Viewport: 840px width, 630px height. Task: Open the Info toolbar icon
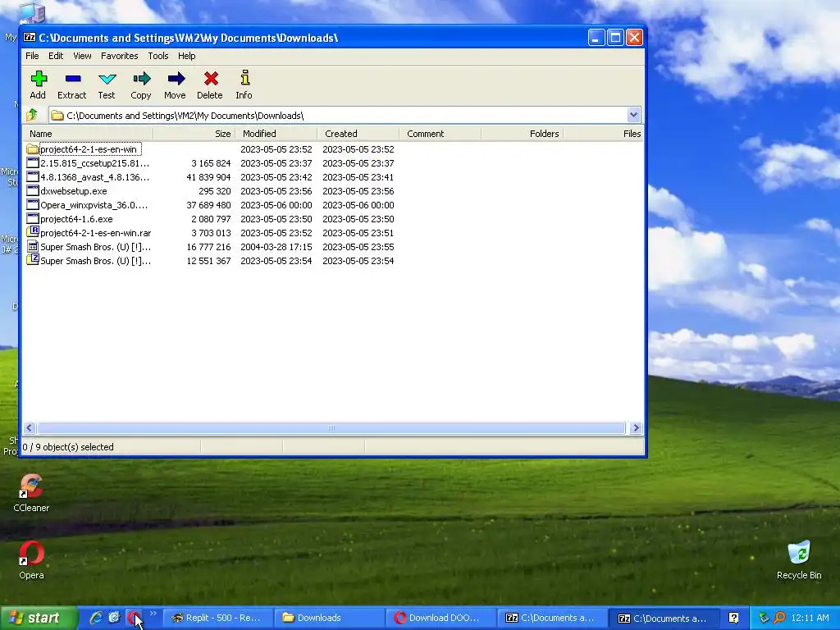[x=244, y=78]
